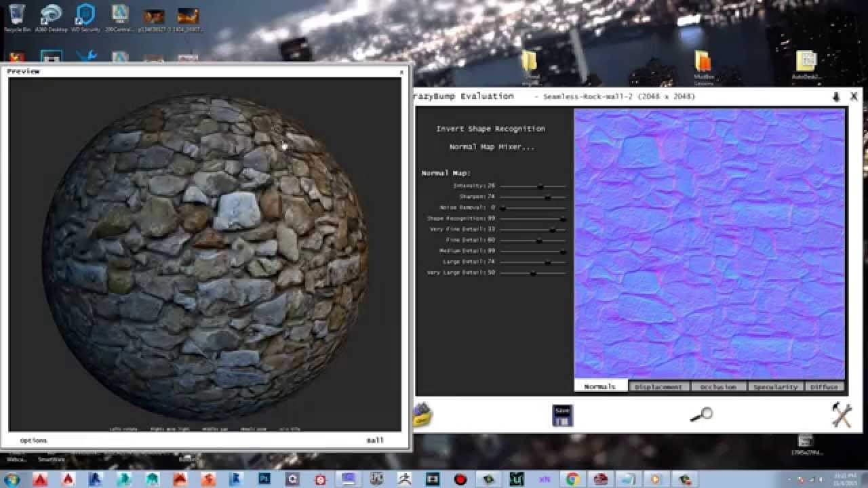Click the Very Fine Detail slider

[532, 229]
